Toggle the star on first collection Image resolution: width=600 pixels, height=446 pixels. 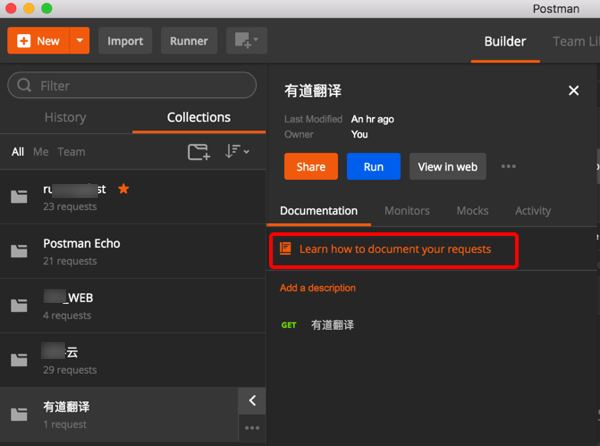124,189
